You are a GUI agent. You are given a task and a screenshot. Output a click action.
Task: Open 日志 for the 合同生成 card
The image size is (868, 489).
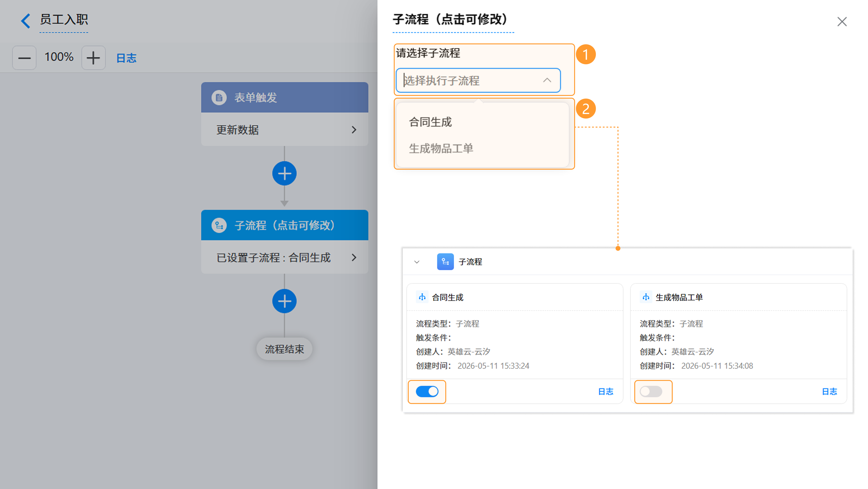coord(606,392)
